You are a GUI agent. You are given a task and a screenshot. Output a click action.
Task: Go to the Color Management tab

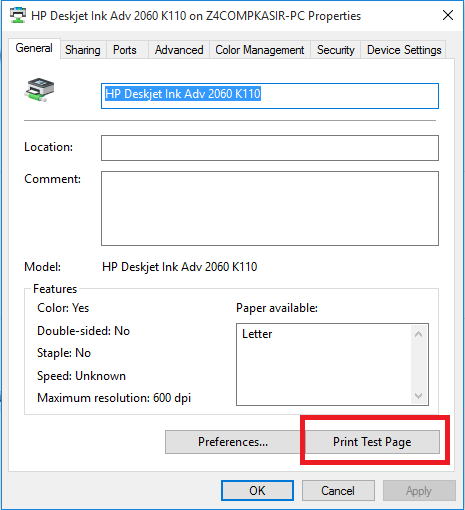point(260,50)
